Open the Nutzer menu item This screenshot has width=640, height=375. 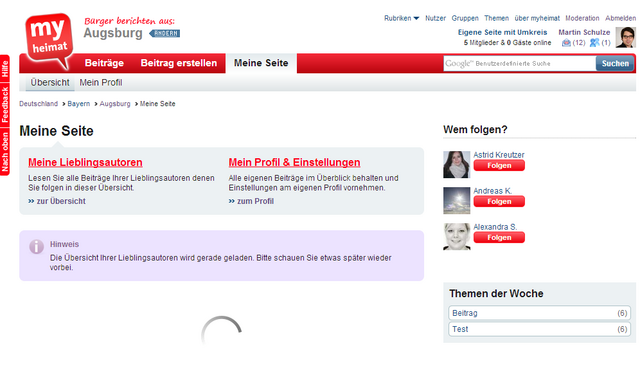coord(435,18)
